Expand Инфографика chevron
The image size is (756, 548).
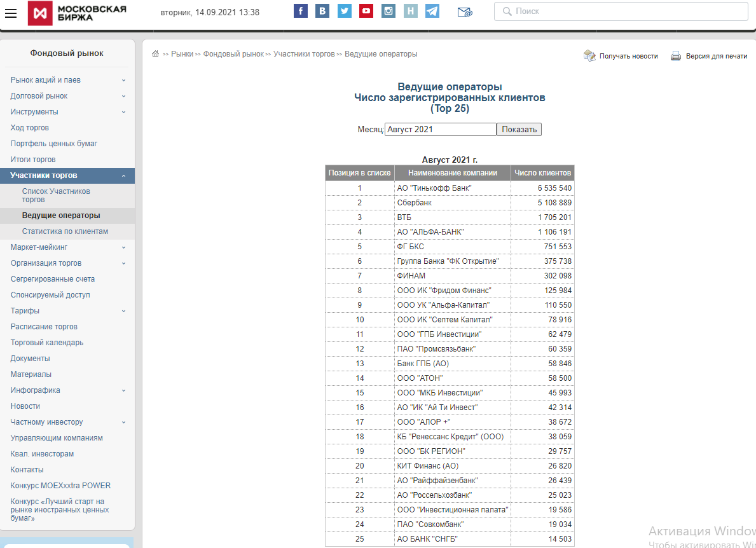tap(123, 391)
